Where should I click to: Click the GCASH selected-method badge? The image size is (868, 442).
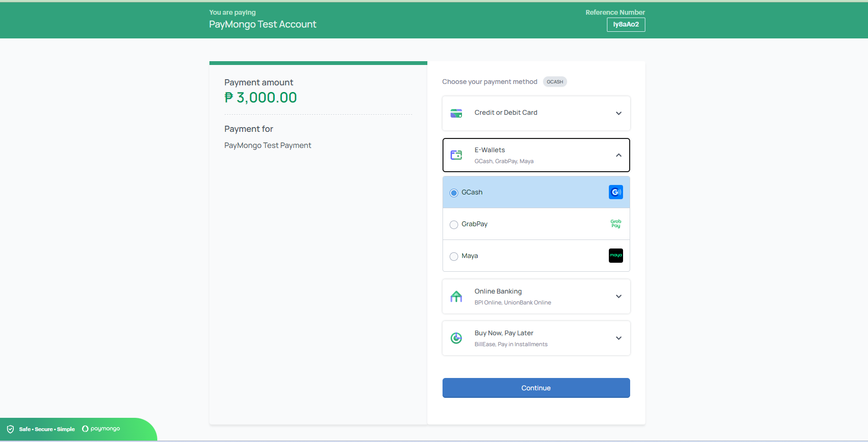coord(555,82)
